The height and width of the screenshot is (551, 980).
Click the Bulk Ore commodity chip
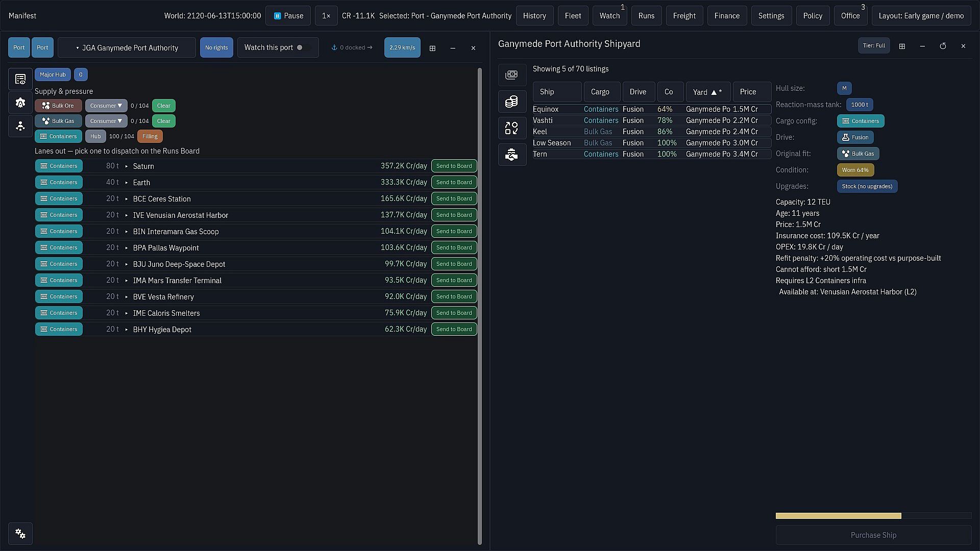[x=58, y=106]
